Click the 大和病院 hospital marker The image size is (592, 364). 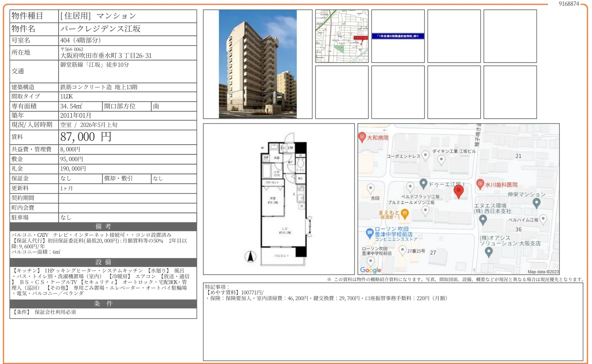(x=362, y=137)
